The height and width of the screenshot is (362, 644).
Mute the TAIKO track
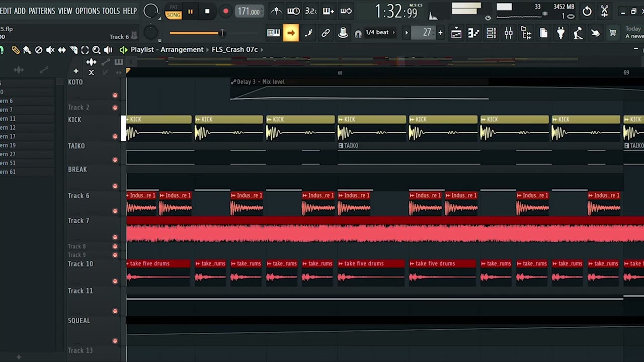pos(115,160)
